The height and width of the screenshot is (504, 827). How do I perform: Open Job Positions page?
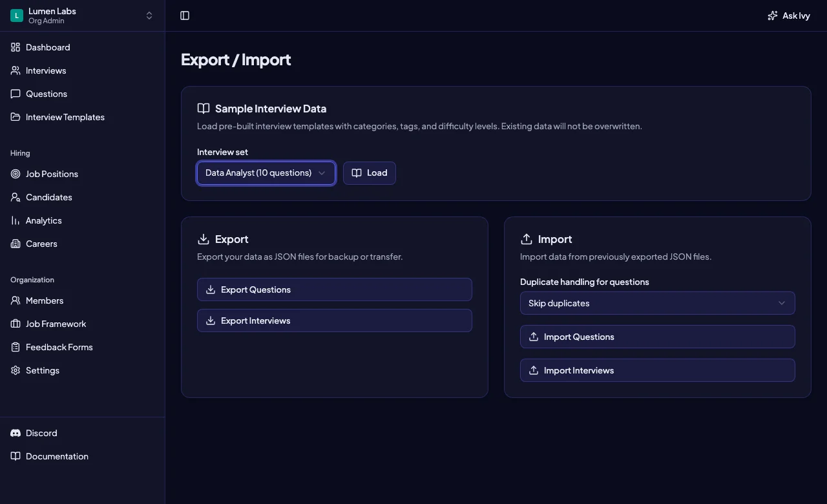[83, 174]
